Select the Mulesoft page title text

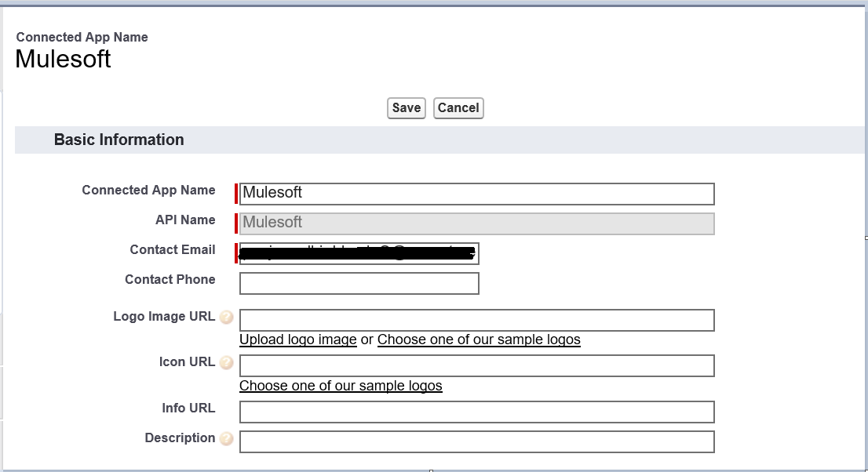click(63, 59)
